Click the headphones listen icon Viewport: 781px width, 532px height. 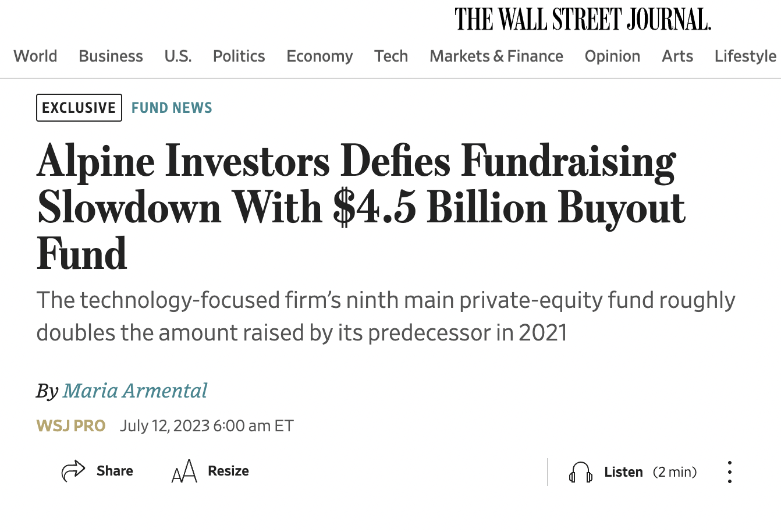(x=580, y=473)
